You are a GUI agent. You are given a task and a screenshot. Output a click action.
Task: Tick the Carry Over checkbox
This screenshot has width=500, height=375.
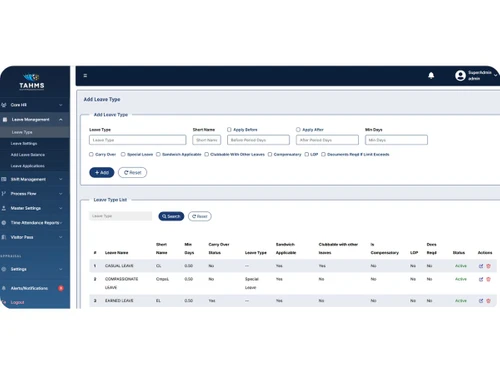91,154
